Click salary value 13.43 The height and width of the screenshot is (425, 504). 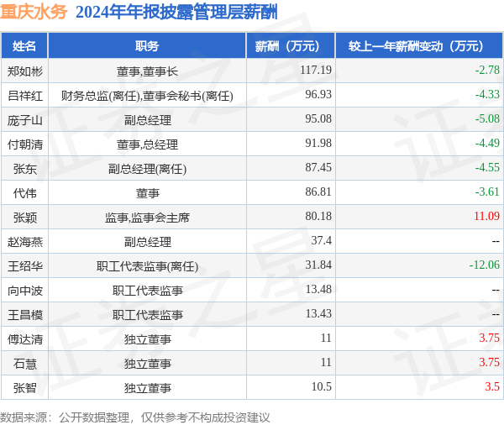point(318,313)
